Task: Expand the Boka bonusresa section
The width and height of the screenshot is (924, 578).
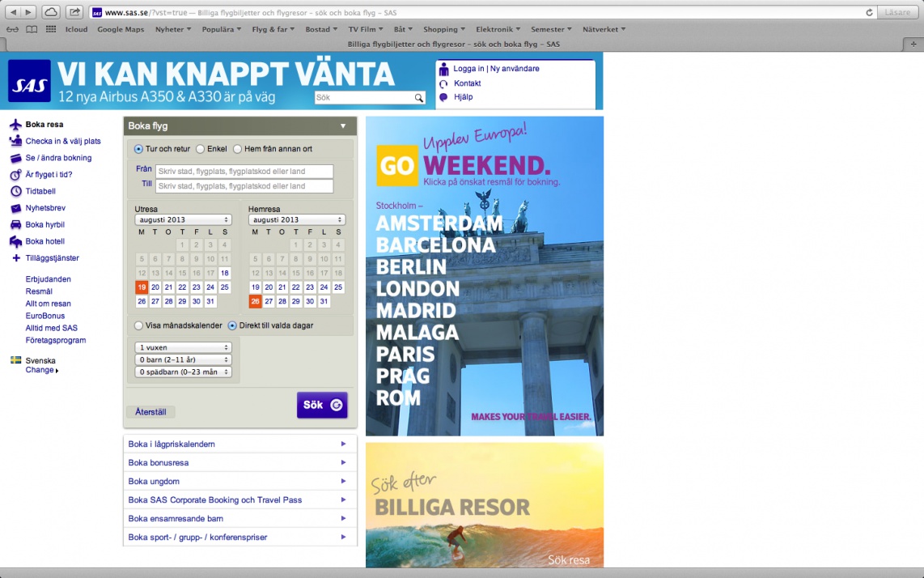Action: [x=239, y=463]
